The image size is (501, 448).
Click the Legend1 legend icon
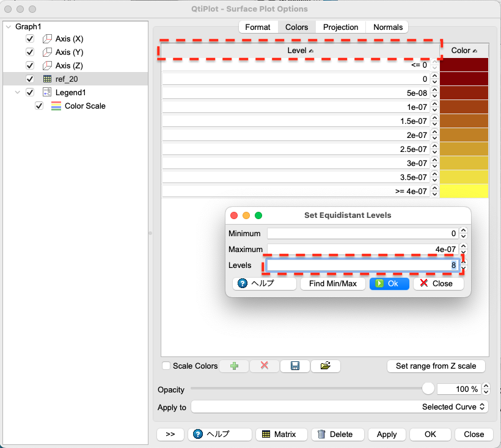[47, 92]
